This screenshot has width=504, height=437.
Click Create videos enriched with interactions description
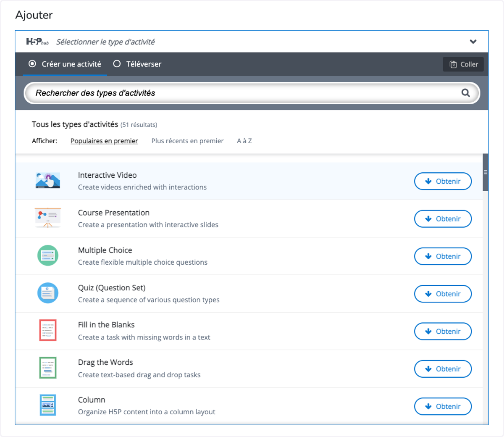(x=142, y=187)
